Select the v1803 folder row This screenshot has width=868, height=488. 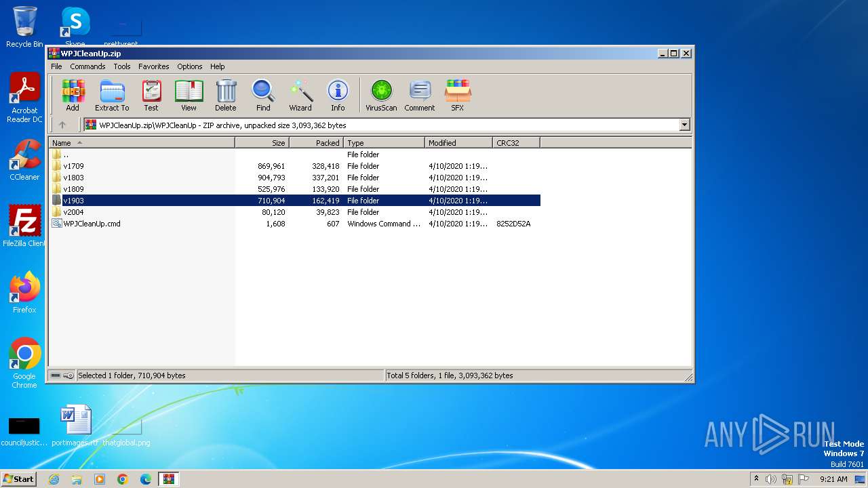pos(295,178)
